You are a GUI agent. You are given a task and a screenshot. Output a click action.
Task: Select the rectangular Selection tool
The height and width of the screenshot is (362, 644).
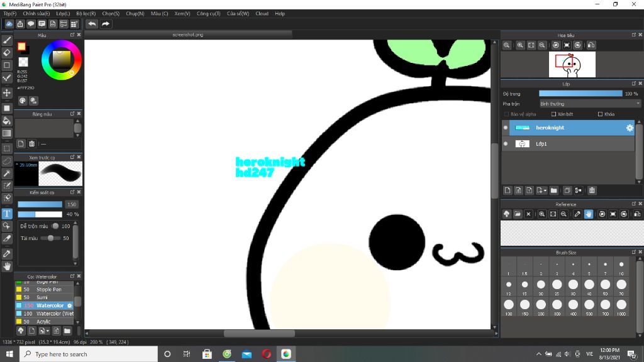[6, 148]
